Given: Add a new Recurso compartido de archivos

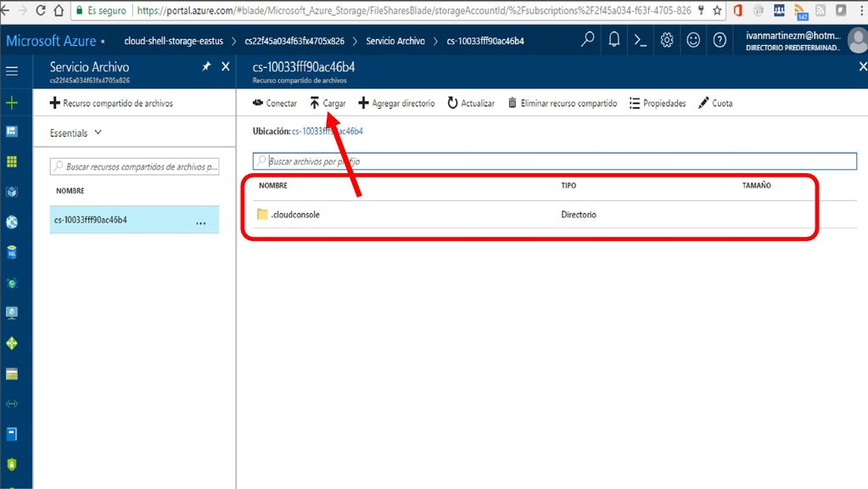Looking at the screenshot, I should (111, 103).
